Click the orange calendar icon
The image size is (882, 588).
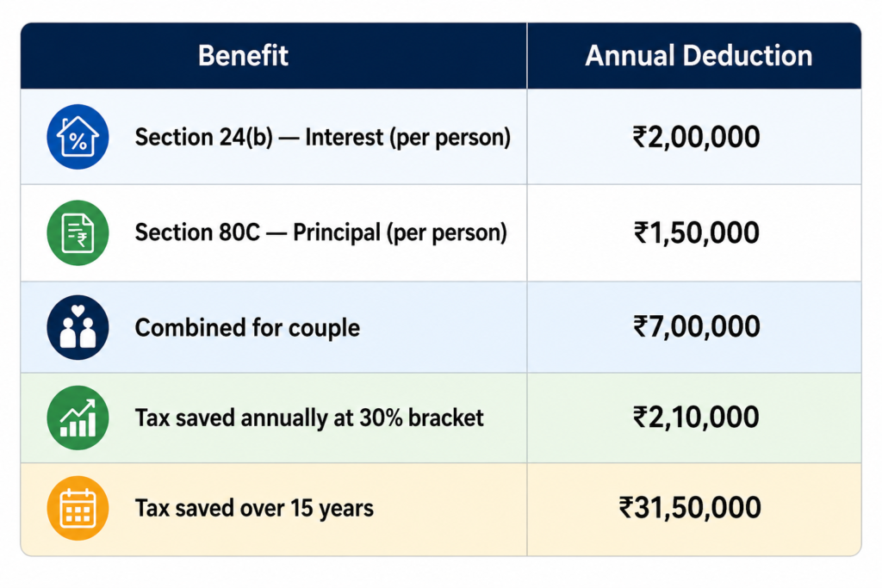(x=78, y=508)
